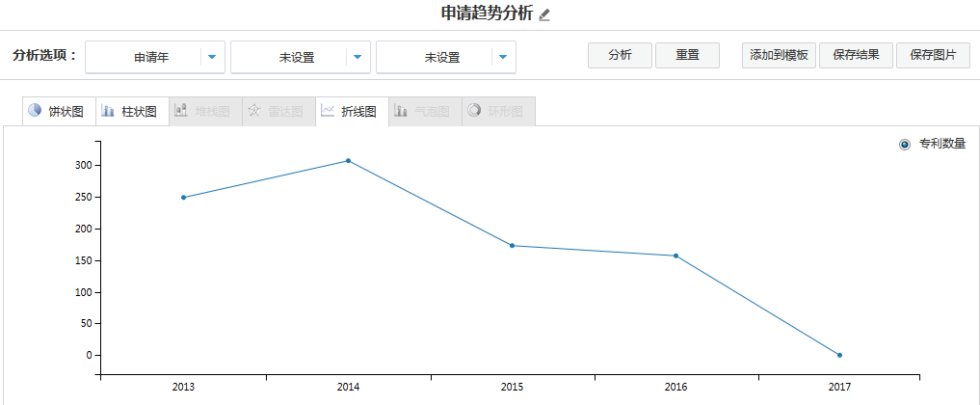The width and height of the screenshot is (980, 405).
Task: Expand the second 未设置 dropdown
Action: click(358, 57)
